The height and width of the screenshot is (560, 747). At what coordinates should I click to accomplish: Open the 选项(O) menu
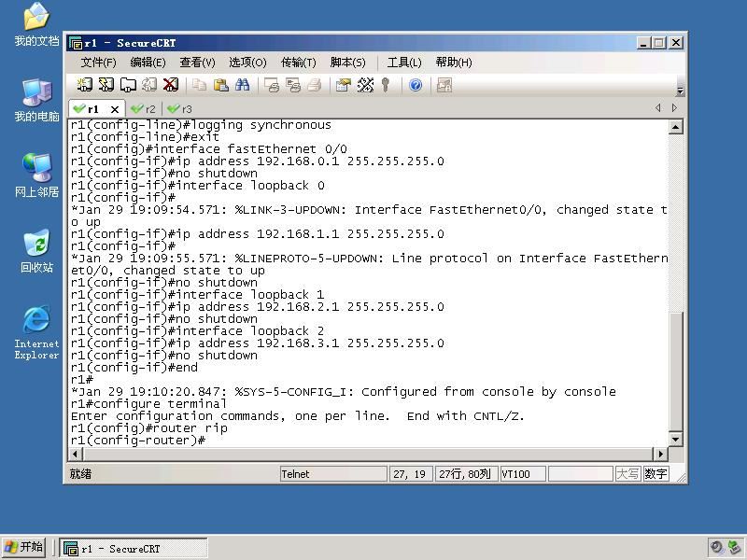tap(247, 63)
